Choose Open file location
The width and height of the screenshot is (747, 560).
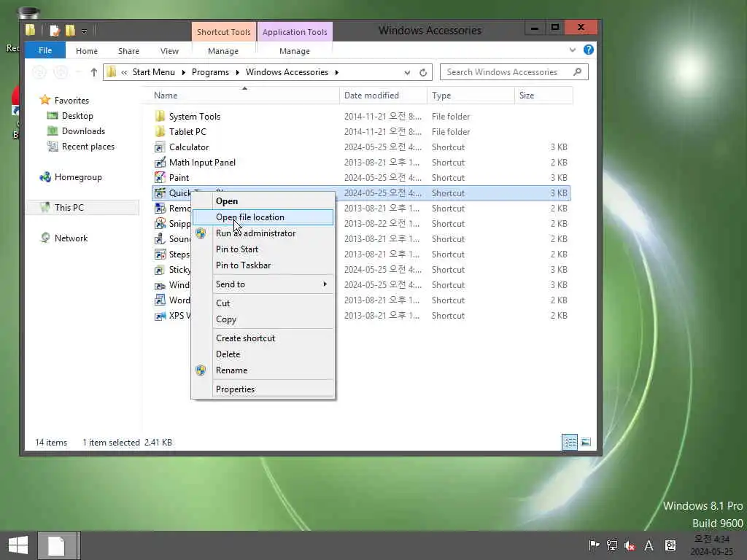(263, 217)
